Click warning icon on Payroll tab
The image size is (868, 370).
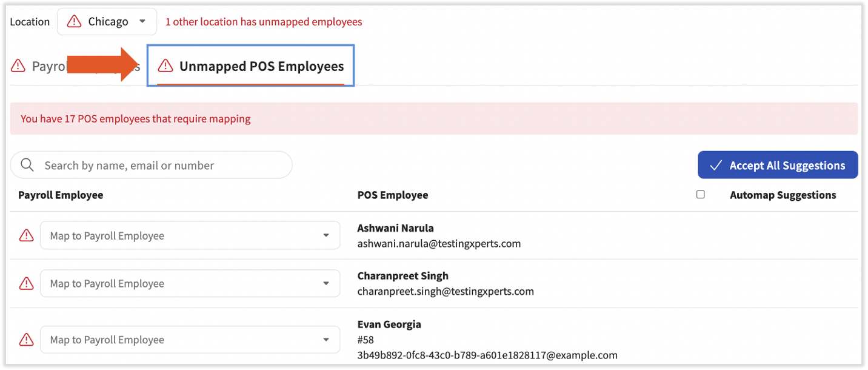[18, 66]
